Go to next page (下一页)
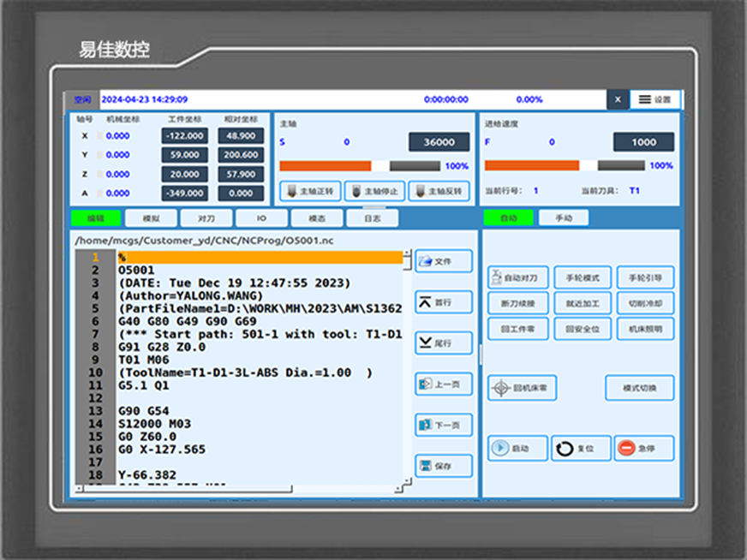The width and height of the screenshot is (747, 560). pos(443,425)
